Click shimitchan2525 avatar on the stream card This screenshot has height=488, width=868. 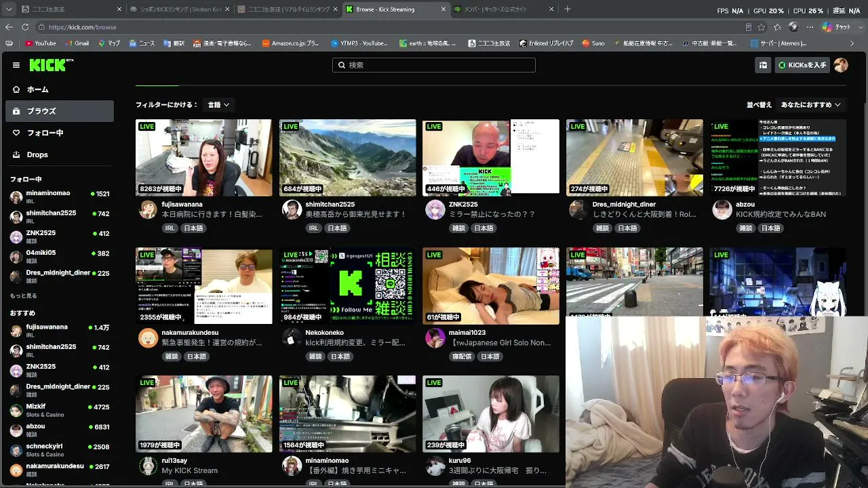[292, 209]
